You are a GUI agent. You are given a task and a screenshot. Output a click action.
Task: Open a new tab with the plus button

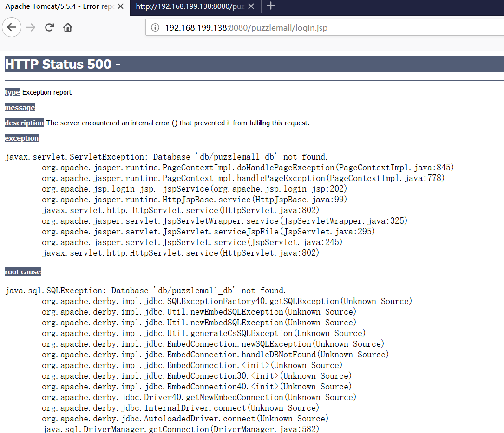271,6
